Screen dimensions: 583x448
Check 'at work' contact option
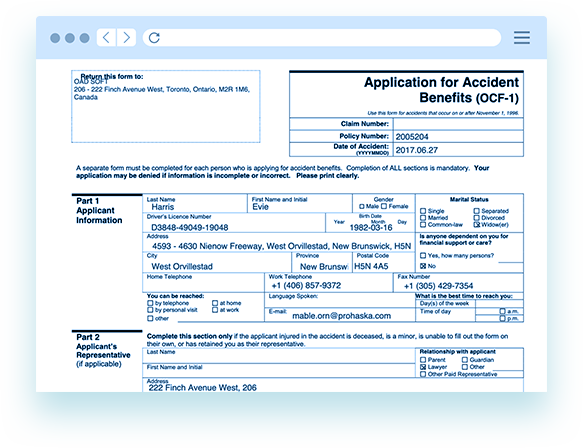point(215,310)
